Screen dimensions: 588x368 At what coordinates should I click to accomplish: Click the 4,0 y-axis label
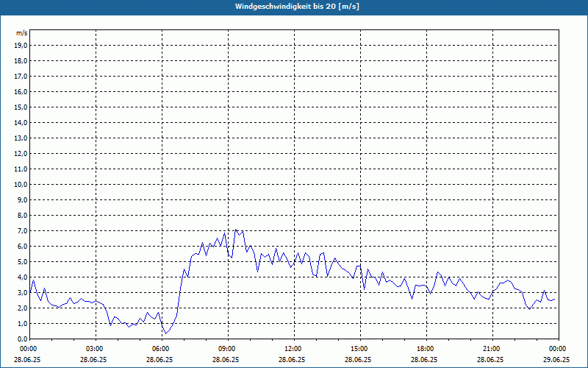[22, 277]
